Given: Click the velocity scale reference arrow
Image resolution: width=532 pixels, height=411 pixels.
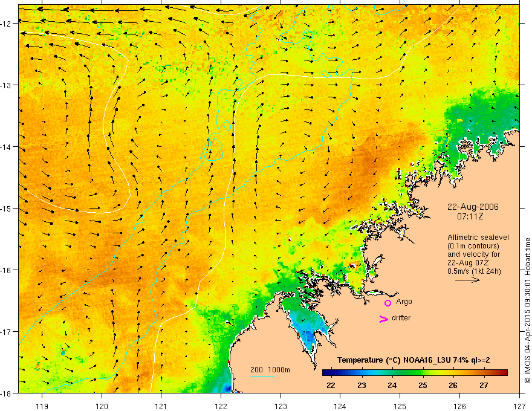Looking at the screenshot, I should pyautogui.click(x=467, y=280).
